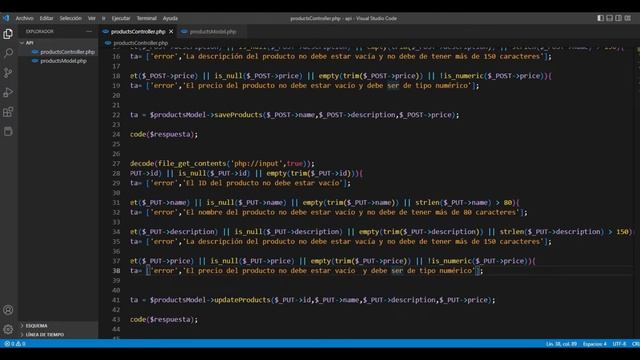Toggle the bottom panel layout icon
The height and width of the screenshot is (360, 640).
point(609,18)
